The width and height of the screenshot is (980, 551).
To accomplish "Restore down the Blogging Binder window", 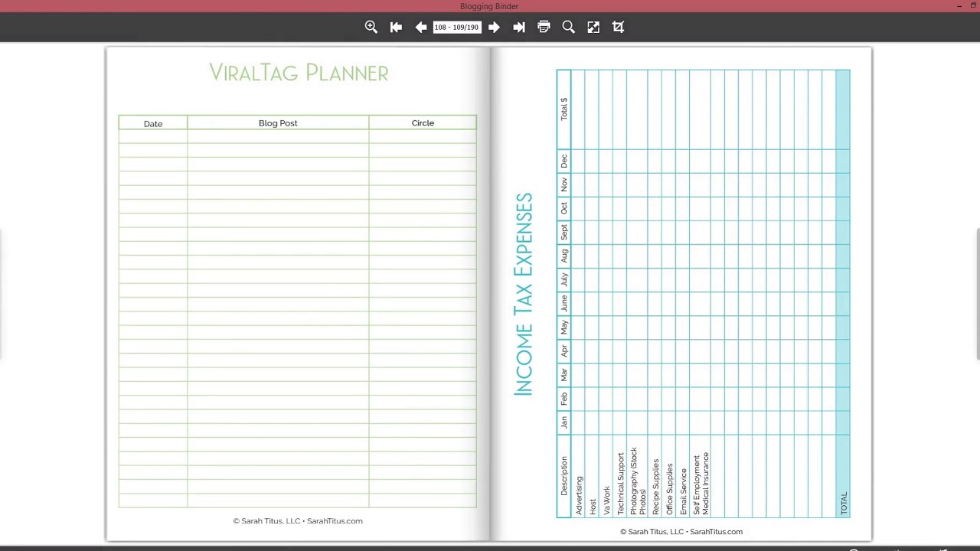I will [x=975, y=6].
